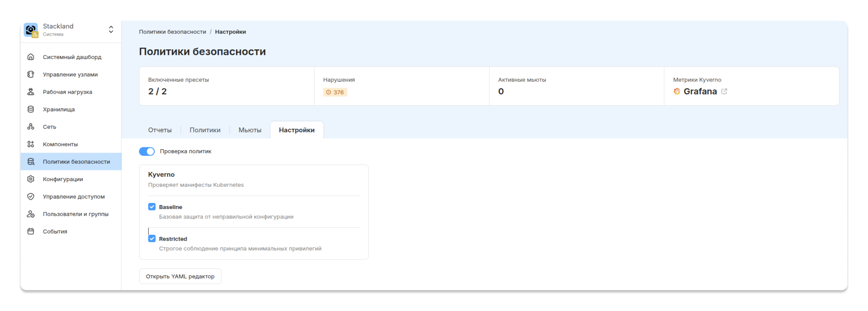
Task: Navigate to Сеть section
Action: (x=71, y=127)
